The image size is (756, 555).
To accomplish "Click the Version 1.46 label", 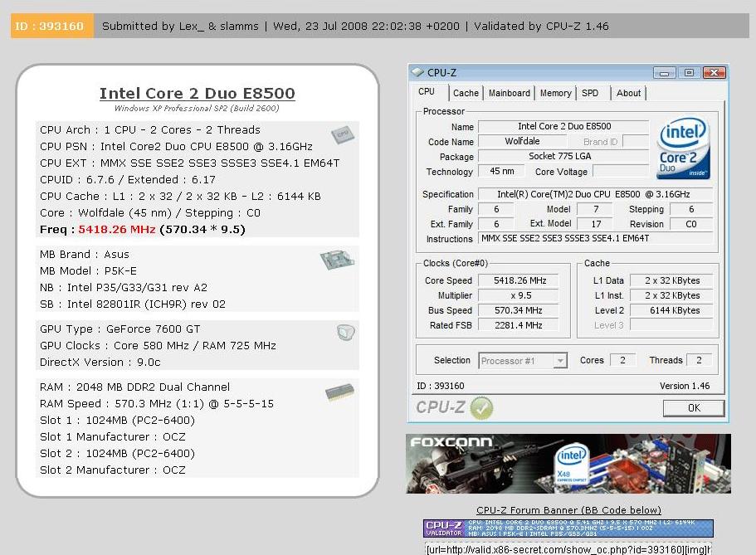I will 685,386.
